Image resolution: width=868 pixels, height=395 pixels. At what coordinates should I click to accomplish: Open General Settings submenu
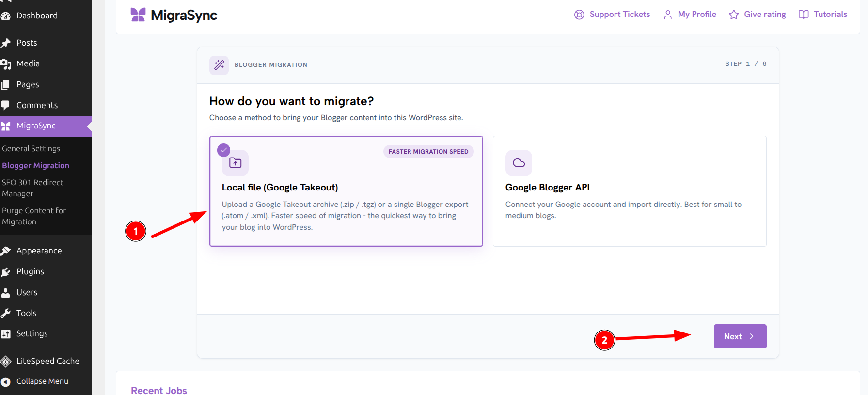tap(31, 148)
